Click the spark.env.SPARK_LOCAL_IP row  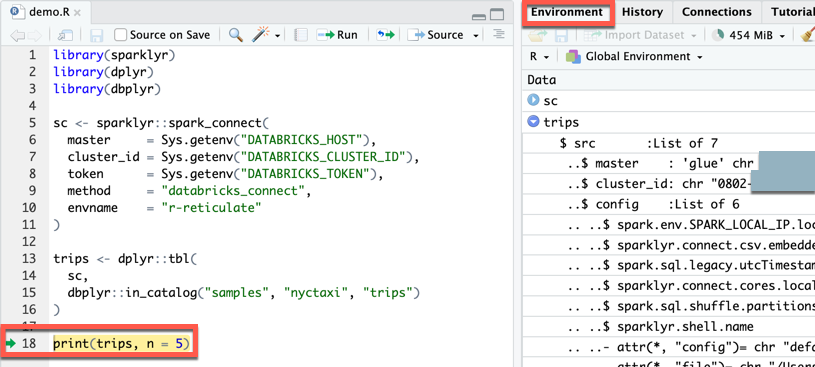[x=668, y=225]
